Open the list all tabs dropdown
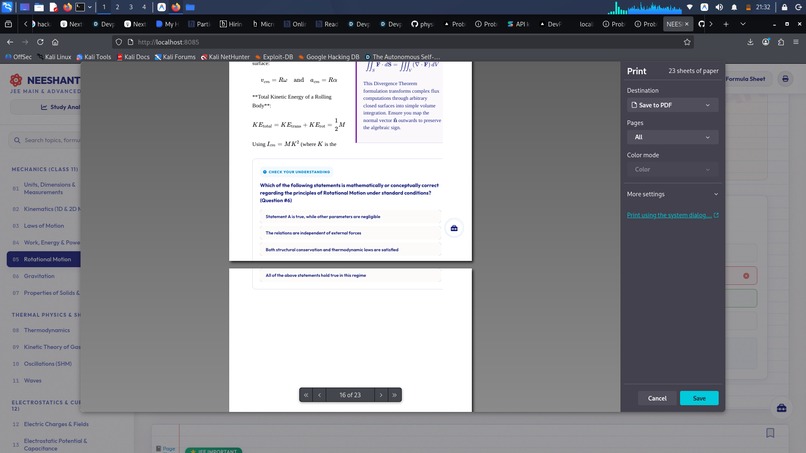 743,24
